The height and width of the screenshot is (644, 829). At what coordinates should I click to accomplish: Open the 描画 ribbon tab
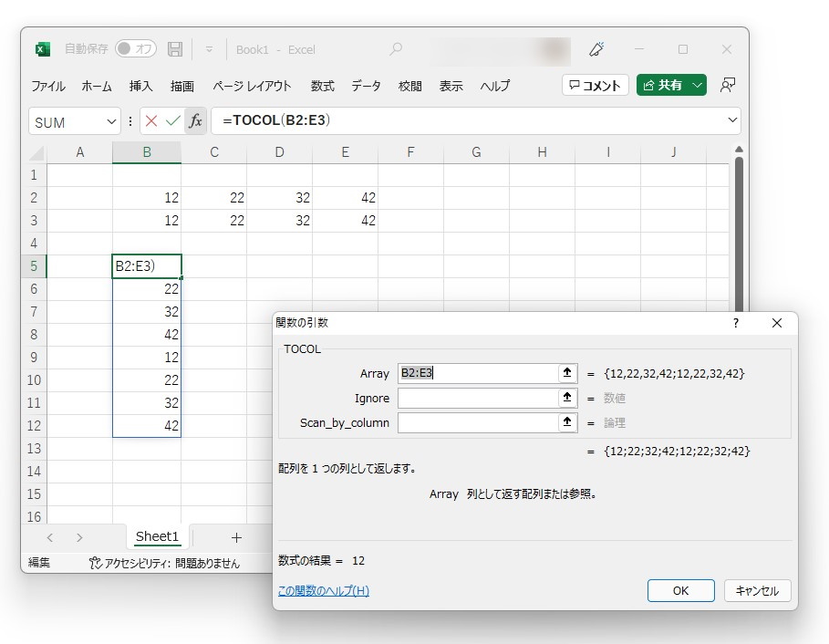point(181,86)
